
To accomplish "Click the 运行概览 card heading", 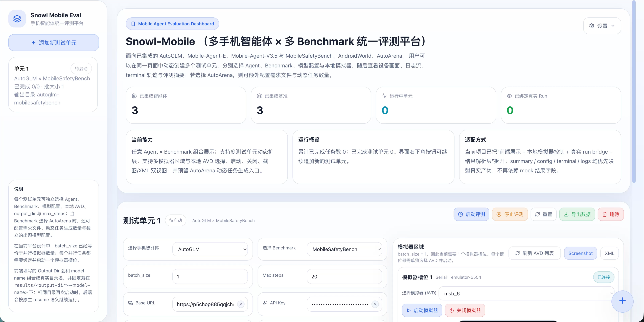I will tap(309, 140).
